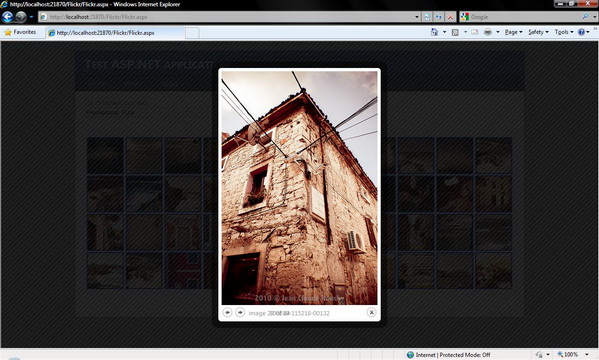The height and width of the screenshot is (360, 599).
Task: Show more command bar items chevron
Action: coord(595,30)
